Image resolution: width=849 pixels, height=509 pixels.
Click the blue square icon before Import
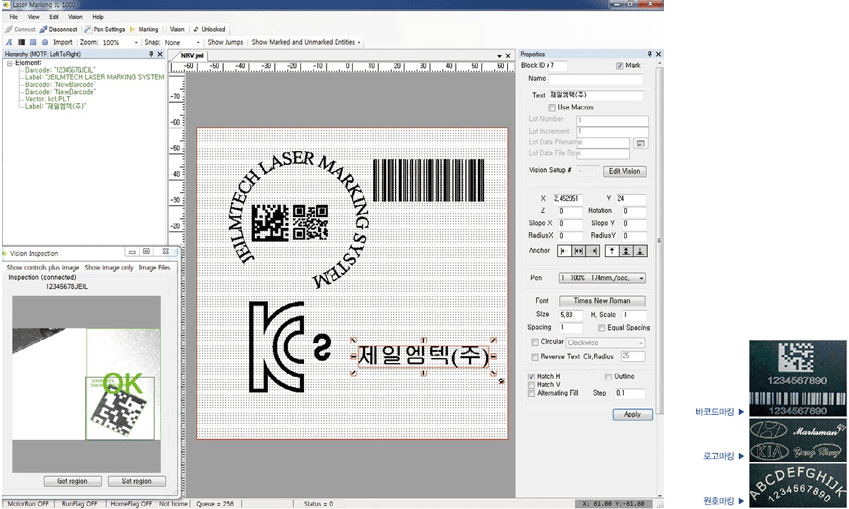point(33,42)
